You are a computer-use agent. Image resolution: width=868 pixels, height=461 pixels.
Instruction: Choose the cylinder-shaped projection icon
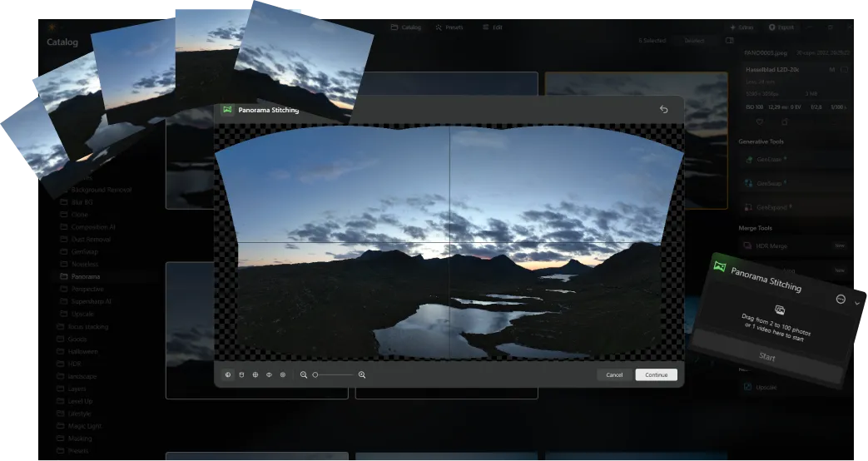pos(241,374)
